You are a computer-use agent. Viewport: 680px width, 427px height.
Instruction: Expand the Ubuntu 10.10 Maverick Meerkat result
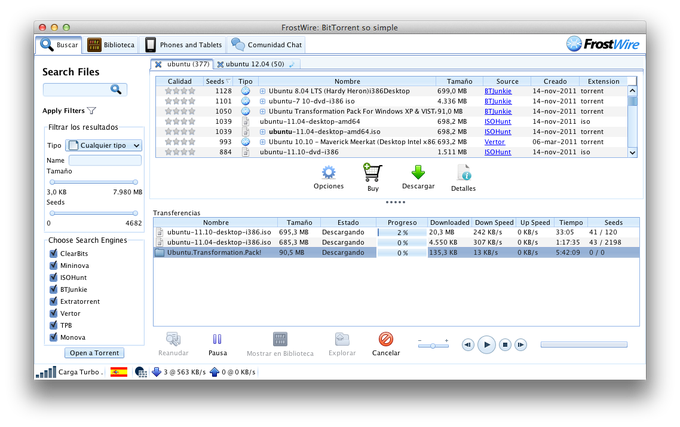pyautogui.click(x=262, y=142)
